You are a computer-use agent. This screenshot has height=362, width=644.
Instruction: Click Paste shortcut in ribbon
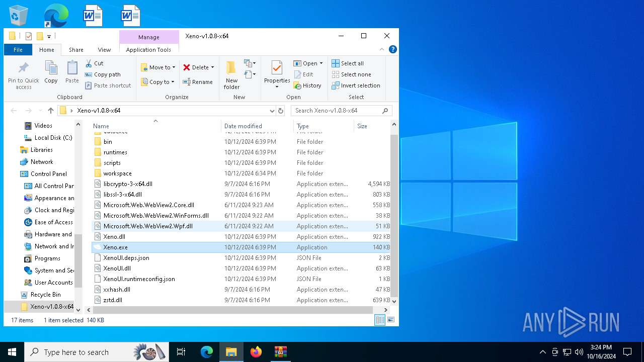[108, 85]
